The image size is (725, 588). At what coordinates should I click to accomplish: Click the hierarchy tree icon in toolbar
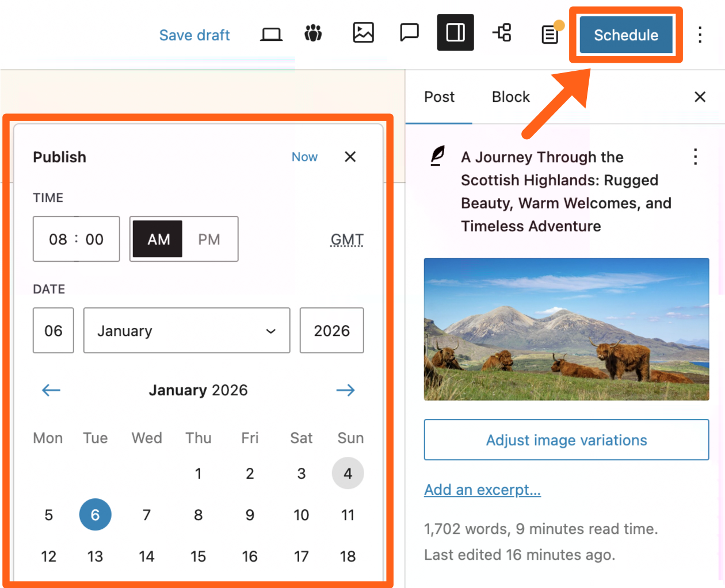click(502, 33)
